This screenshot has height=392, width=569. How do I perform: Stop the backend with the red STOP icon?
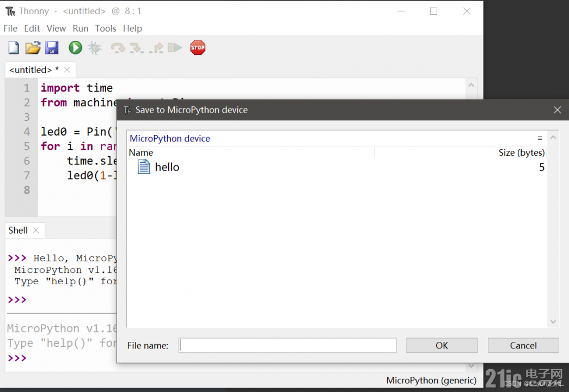click(198, 47)
